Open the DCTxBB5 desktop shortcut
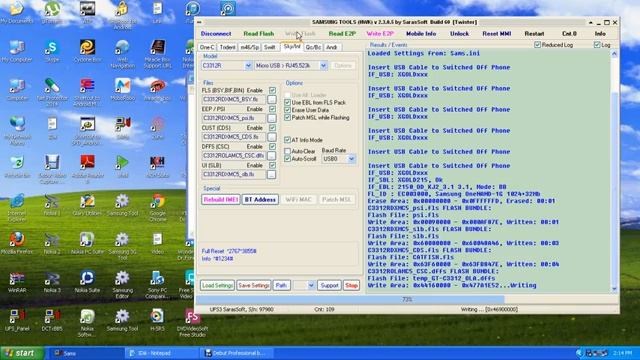 52,320
